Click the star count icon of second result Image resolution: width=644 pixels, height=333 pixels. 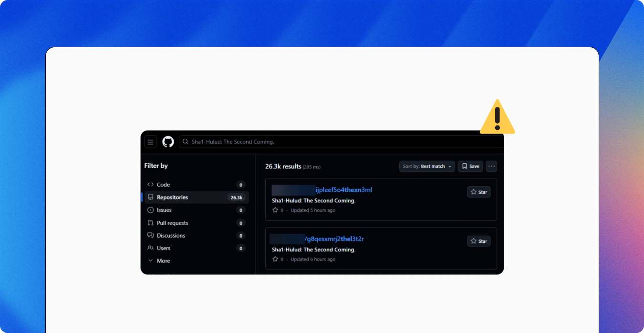(275, 260)
